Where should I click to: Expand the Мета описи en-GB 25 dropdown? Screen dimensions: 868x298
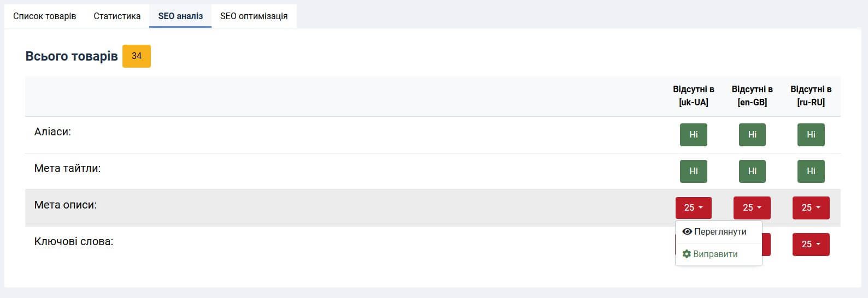point(752,208)
